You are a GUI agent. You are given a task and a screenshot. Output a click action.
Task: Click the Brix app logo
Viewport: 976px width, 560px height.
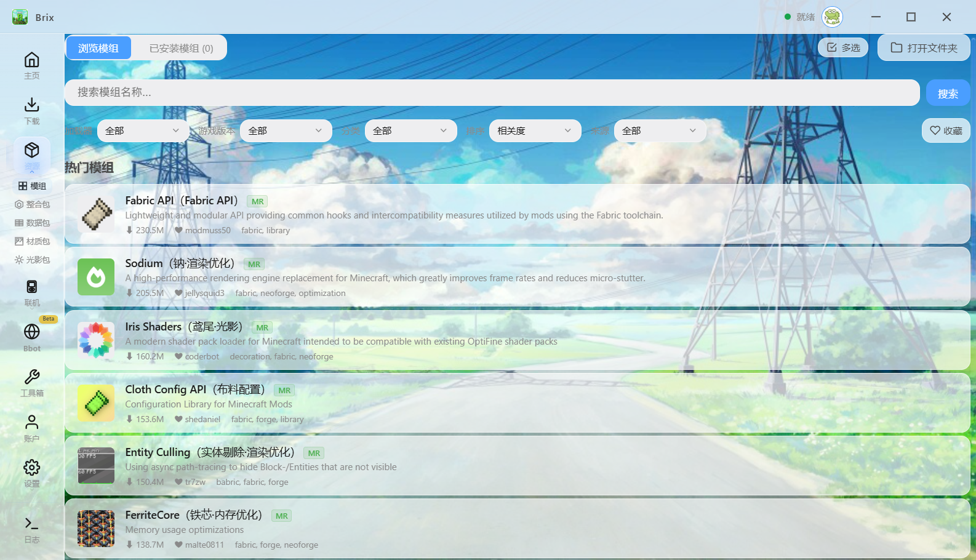pos(20,17)
